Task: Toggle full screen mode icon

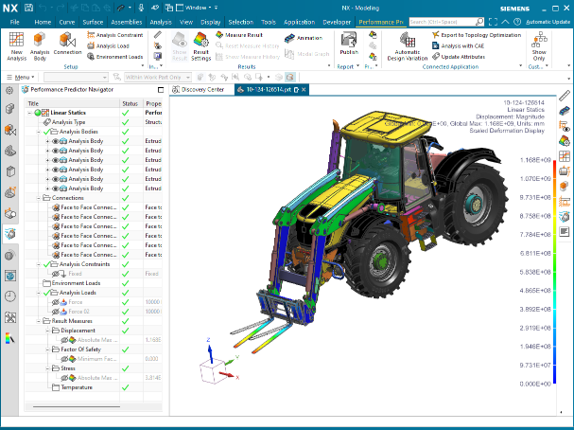Action: pos(493,22)
